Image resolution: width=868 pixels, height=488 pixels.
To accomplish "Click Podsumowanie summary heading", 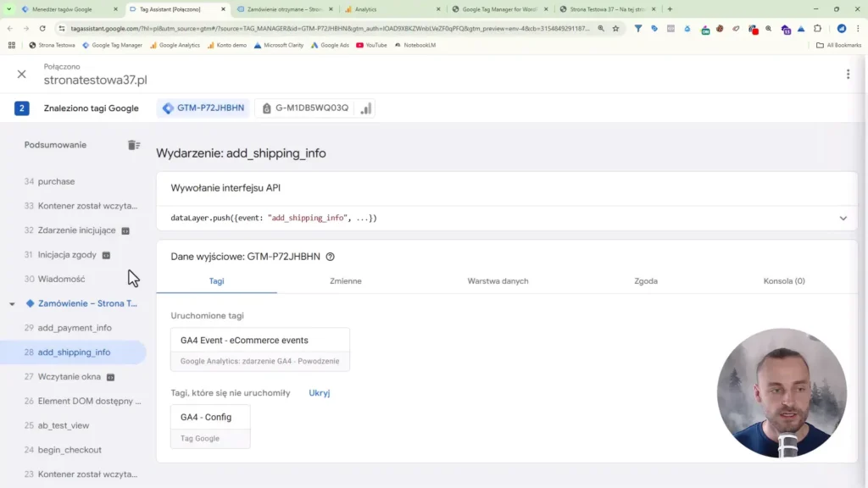I will 55,145.
